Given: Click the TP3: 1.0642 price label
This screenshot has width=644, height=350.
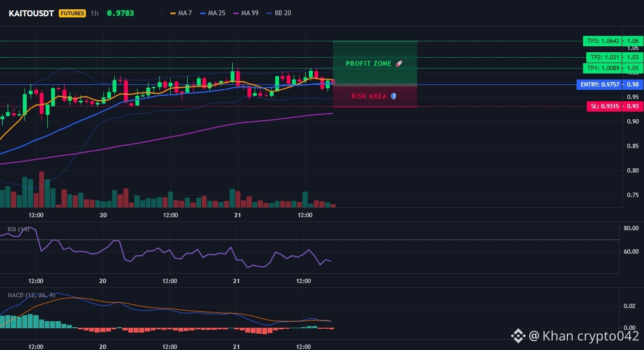Looking at the screenshot, I should tap(603, 41).
